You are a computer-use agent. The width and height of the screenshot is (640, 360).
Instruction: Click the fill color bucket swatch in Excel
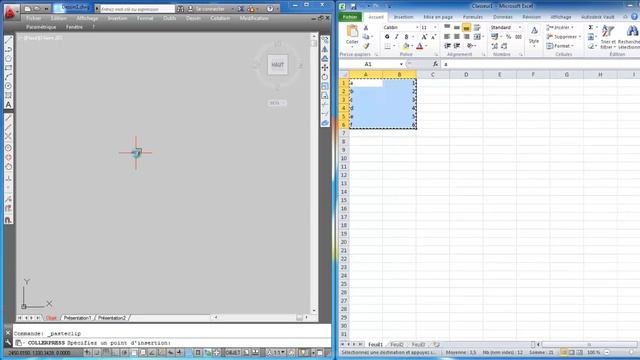coord(406,46)
